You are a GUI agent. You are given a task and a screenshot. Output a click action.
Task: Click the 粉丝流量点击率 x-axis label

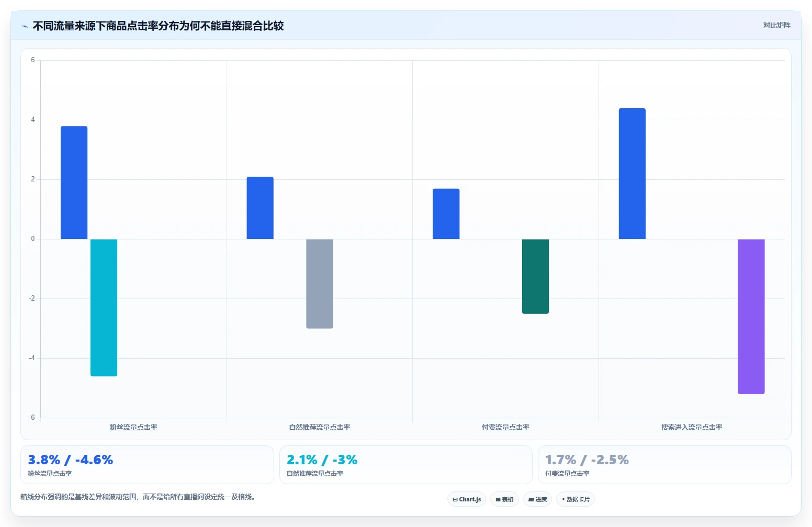tap(133, 427)
